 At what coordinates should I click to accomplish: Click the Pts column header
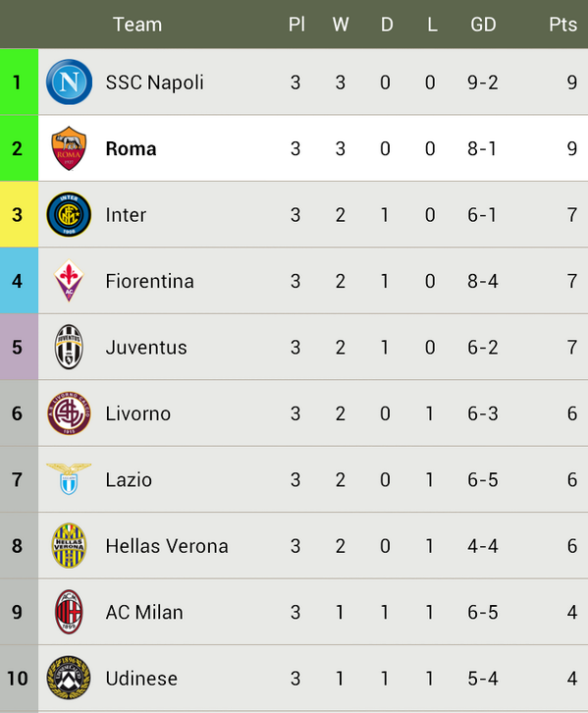pyautogui.click(x=562, y=25)
